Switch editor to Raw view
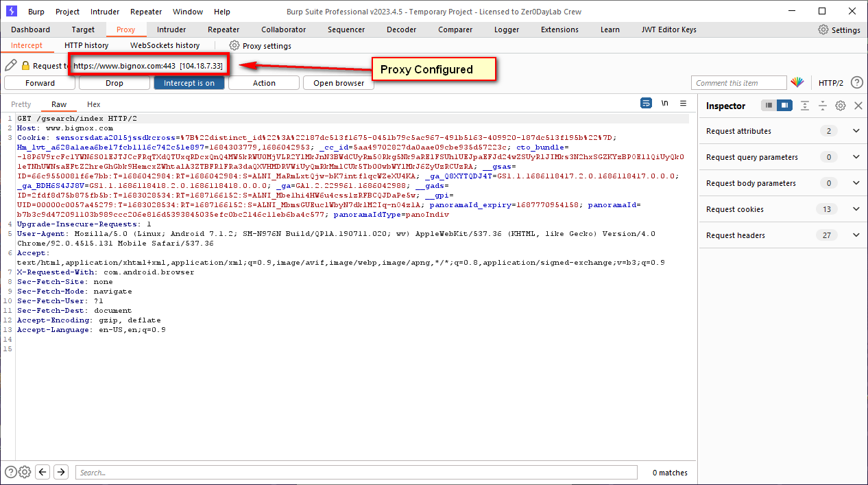Viewport: 868px width, 485px height. (59, 104)
